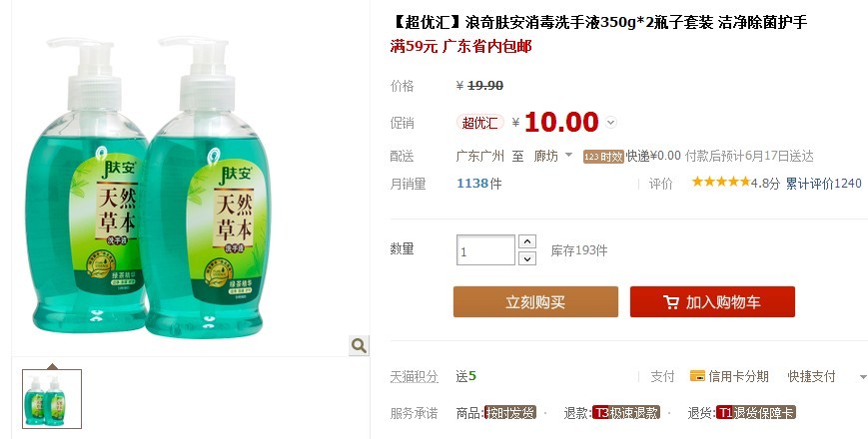This screenshot has height=439, width=868.
Task: Select the product thumbnail below main image
Action: tap(52, 399)
